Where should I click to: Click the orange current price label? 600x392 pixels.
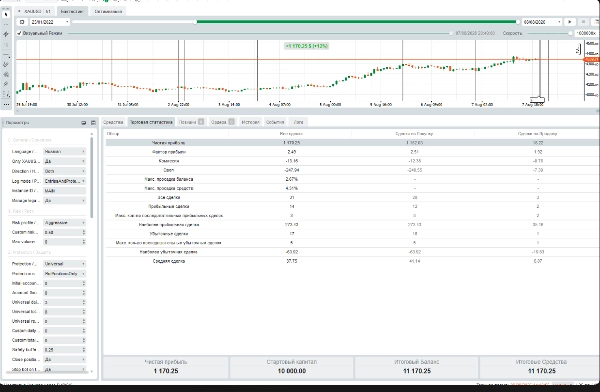coord(591,60)
